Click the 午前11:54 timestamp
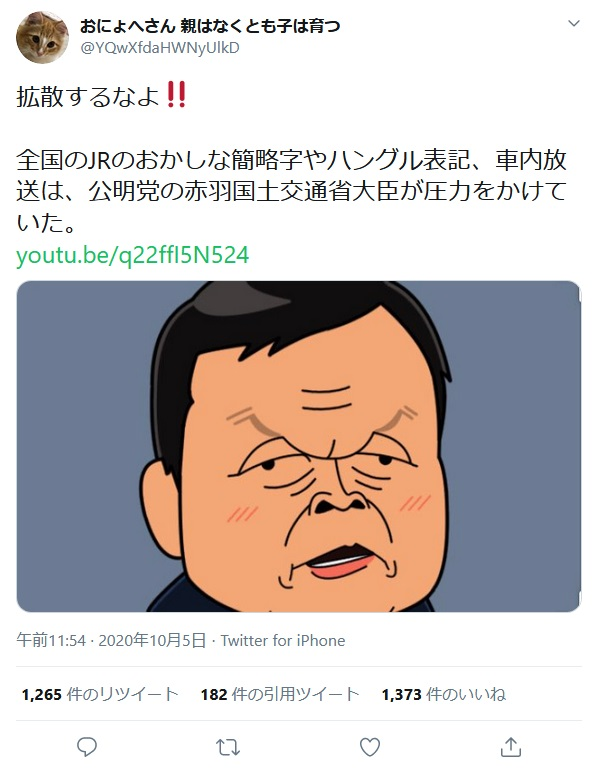Image resolution: width=598 pixels, height=772 pixels. click(x=51, y=641)
